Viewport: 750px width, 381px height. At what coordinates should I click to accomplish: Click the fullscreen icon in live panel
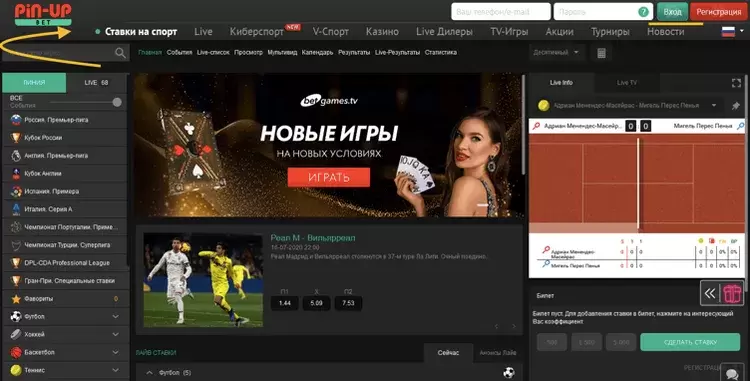[736, 83]
